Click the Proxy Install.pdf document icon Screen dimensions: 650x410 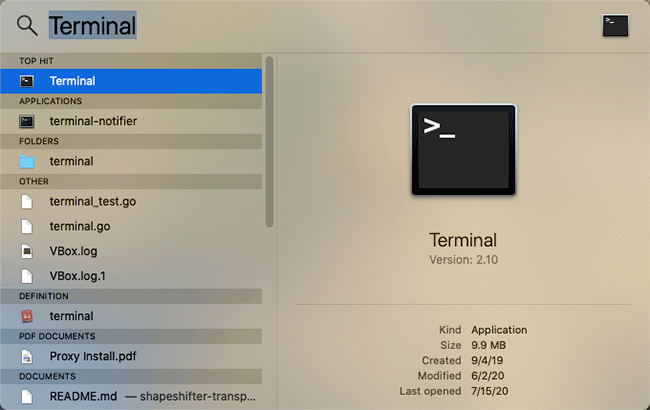pos(27,356)
